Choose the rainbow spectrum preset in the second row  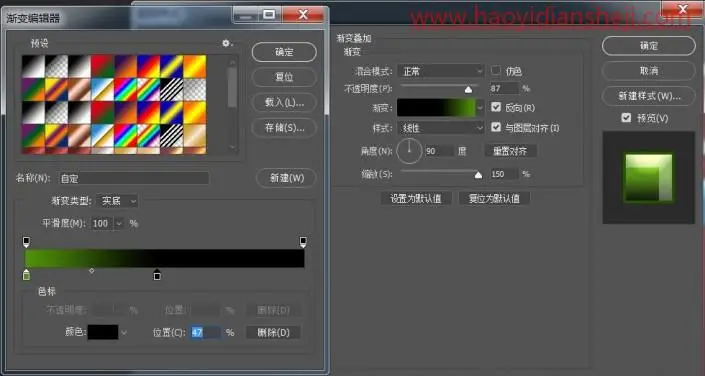pyautogui.click(x=125, y=90)
